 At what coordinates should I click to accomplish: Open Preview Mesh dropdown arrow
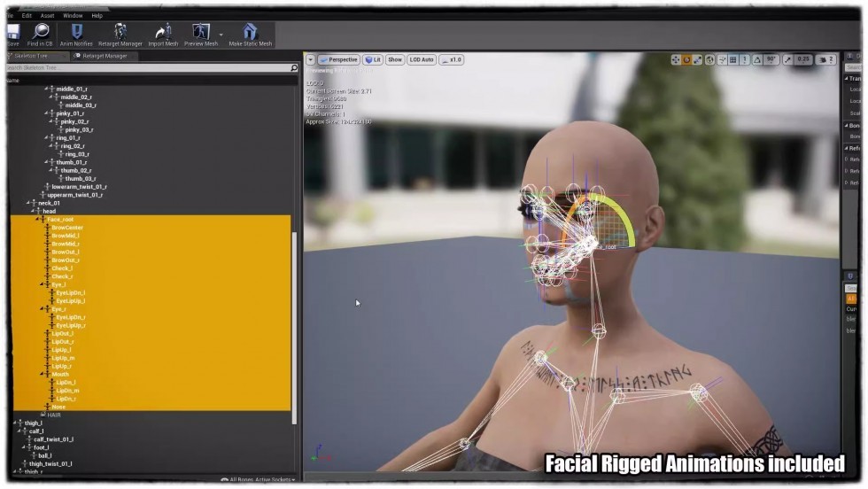coord(221,35)
